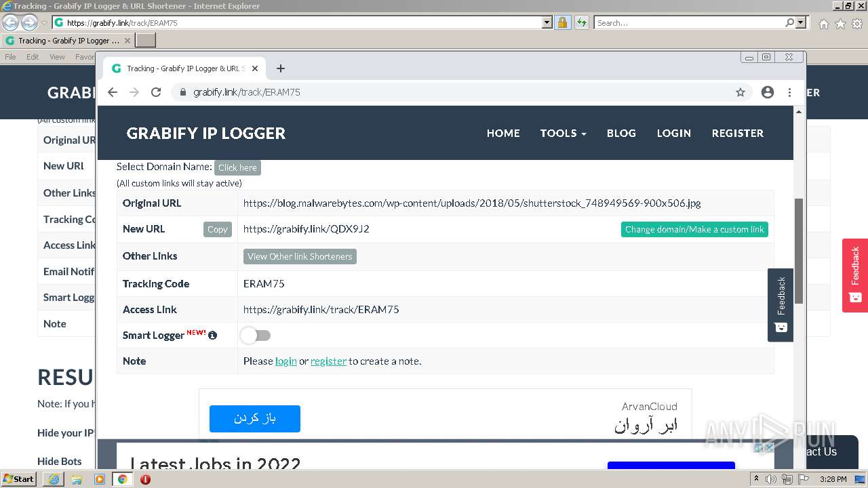Switch to Chrome in taskbar
Viewport: 868px width, 488px height.
[123, 479]
